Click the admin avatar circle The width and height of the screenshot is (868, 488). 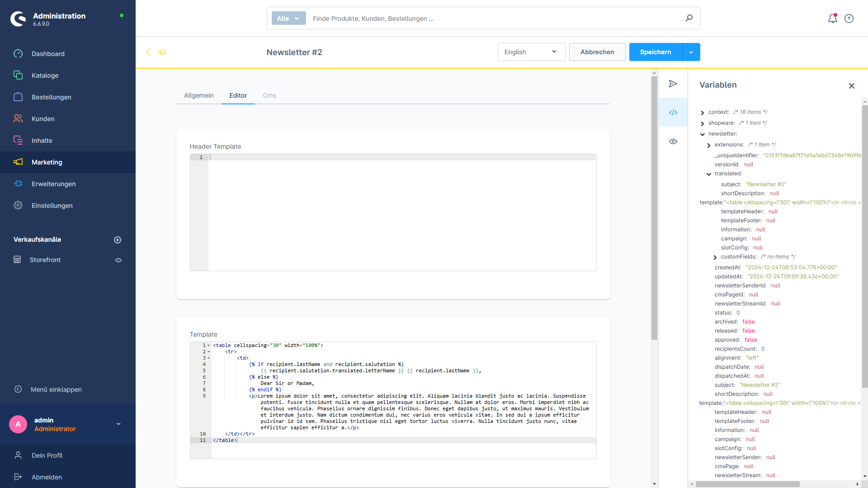click(x=18, y=424)
